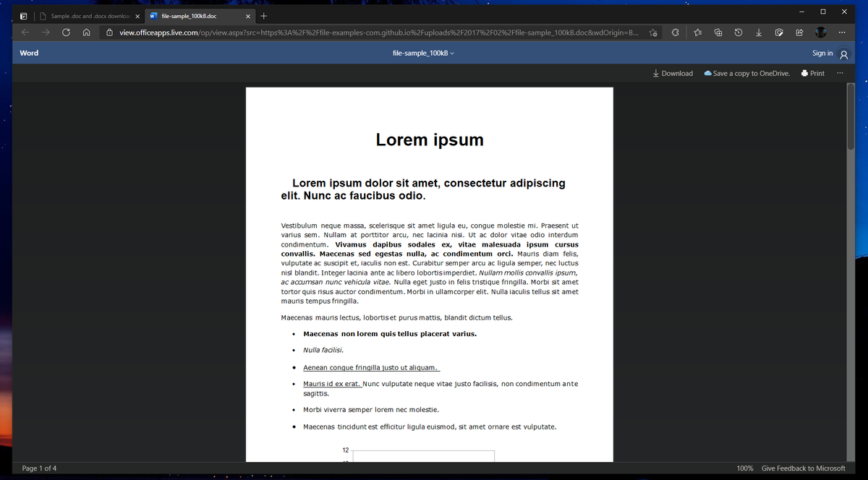Click underlined 'Mauris id ex erat.' text
Viewport: 868px width, 480px height.
[331, 384]
